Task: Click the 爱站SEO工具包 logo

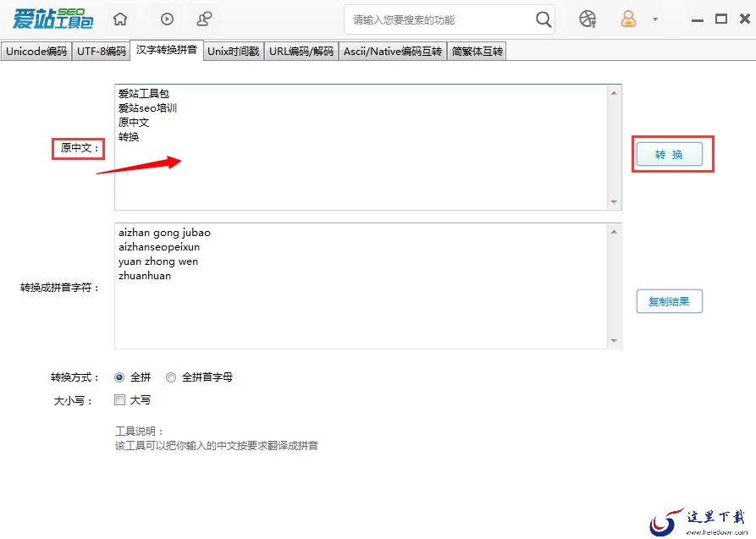Action: pos(52,19)
